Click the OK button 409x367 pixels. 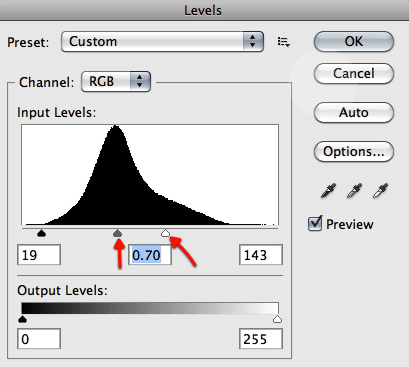(x=354, y=42)
